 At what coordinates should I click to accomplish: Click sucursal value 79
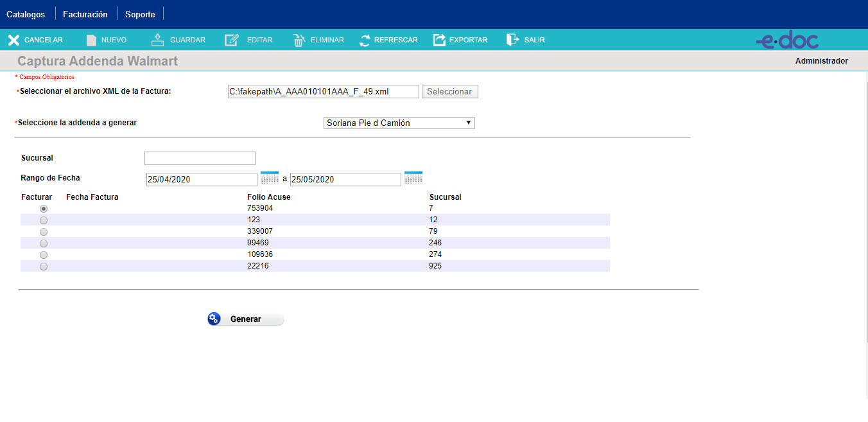click(x=433, y=231)
